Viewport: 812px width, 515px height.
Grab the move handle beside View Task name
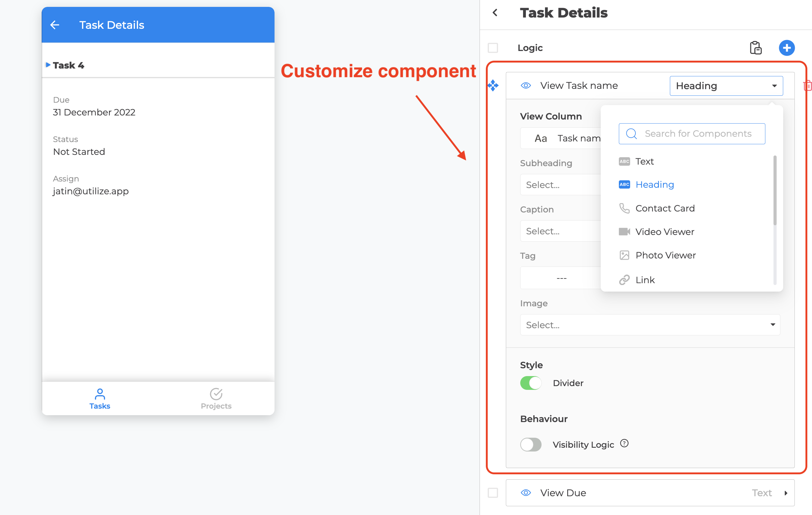[x=493, y=86]
